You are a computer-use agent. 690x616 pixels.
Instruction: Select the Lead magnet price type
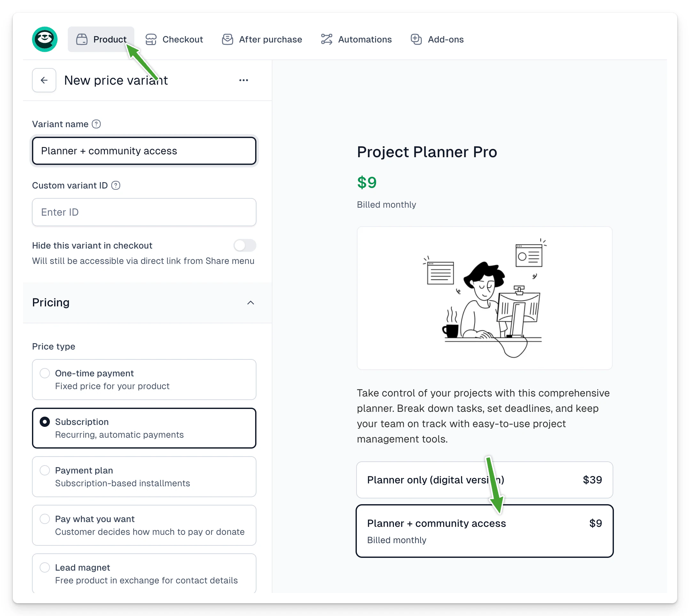coord(144,574)
